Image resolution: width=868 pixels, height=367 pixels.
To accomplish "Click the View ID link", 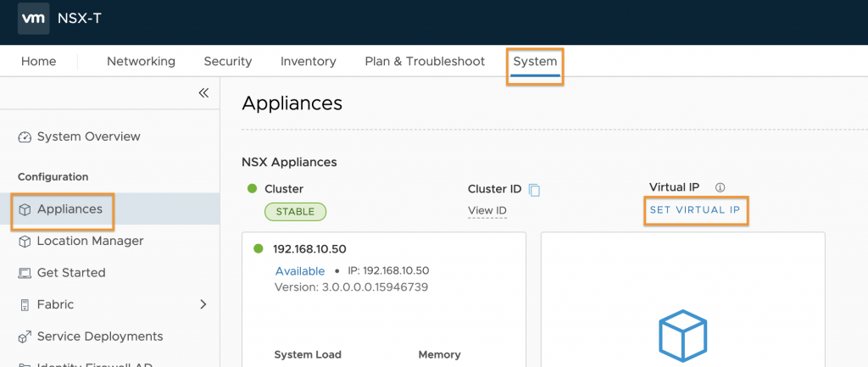I will point(487,211).
